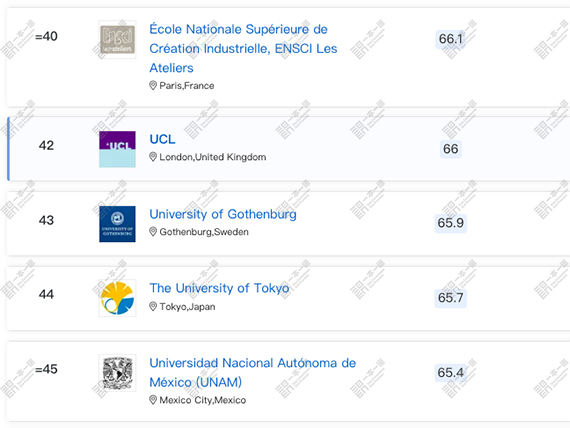Screen dimensions: 570x428
Task: Click the UNAM crest logo
Action: point(117,373)
